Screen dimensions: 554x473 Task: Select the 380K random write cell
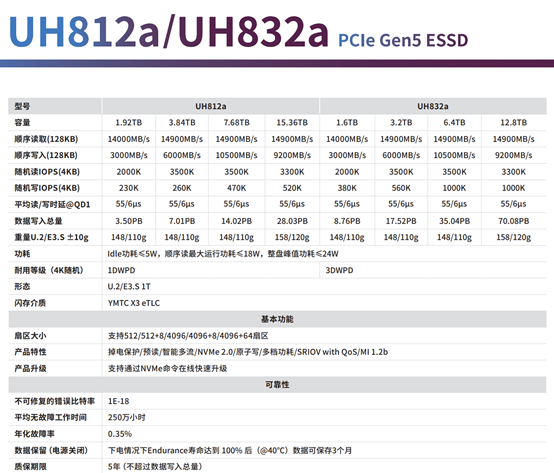point(347,188)
